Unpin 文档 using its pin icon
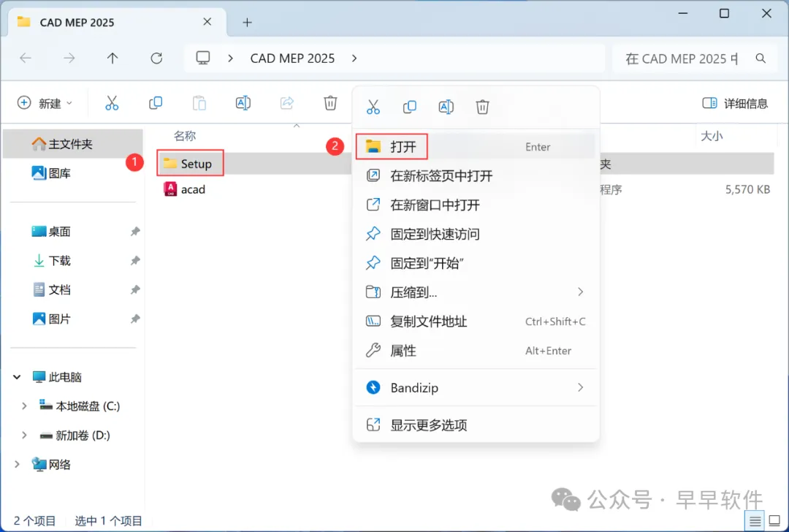The width and height of the screenshot is (789, 532). pos(135,290)
